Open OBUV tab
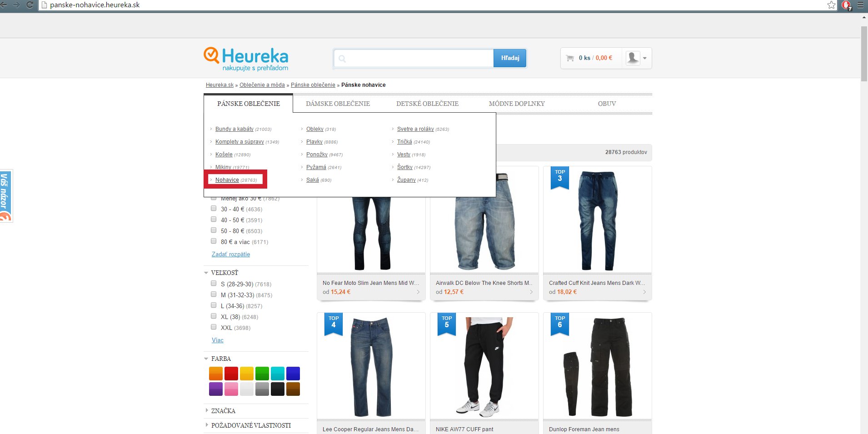Viewport: 868px width, 434px height. 607,104
